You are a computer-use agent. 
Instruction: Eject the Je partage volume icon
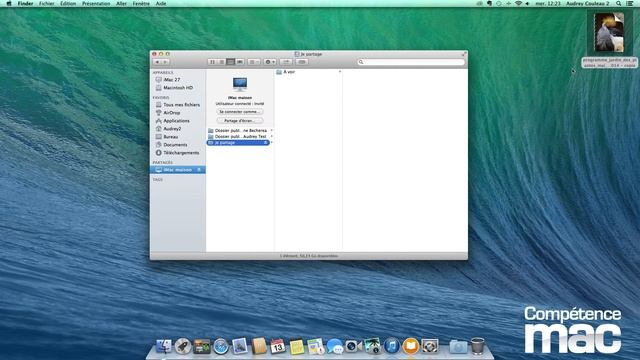[266, 142]
